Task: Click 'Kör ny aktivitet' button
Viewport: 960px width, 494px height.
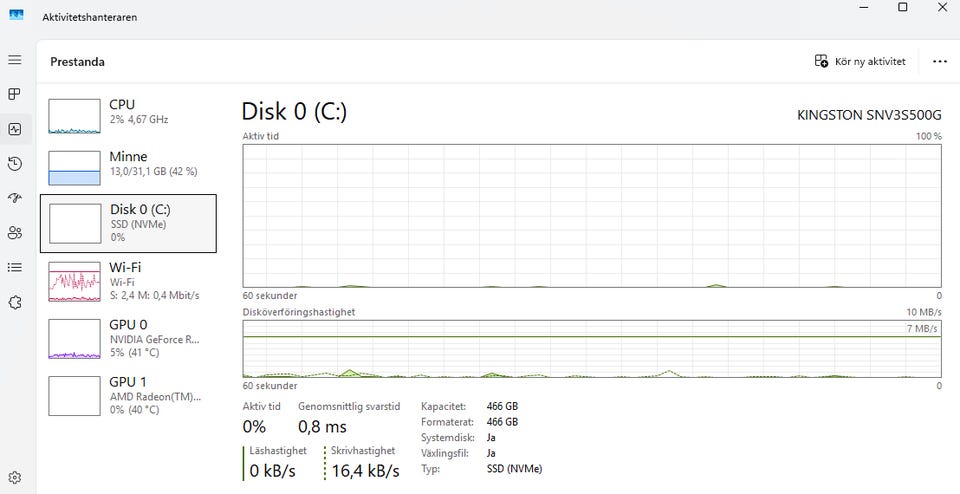Action: [861, 61]
